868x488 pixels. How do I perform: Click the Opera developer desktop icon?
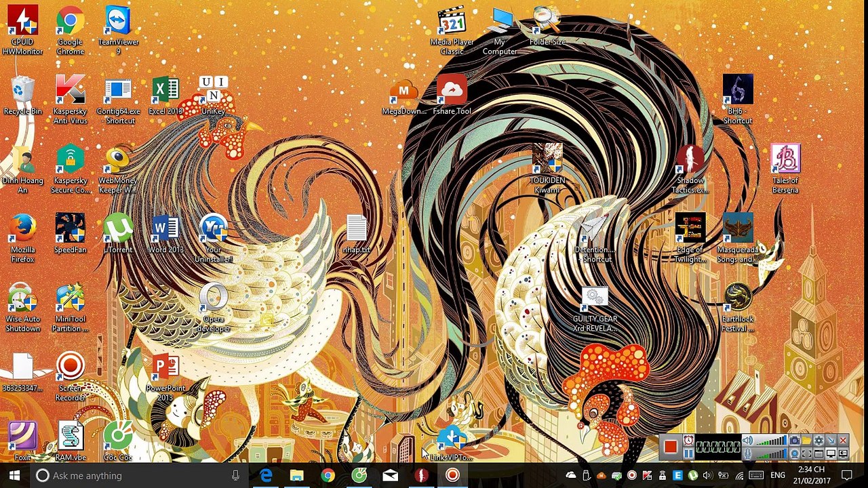click(x=213, y=308)
